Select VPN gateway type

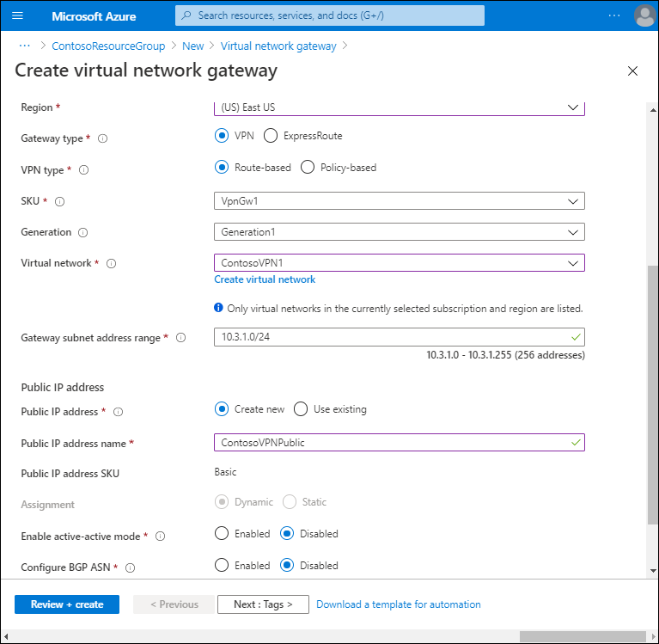222,136
